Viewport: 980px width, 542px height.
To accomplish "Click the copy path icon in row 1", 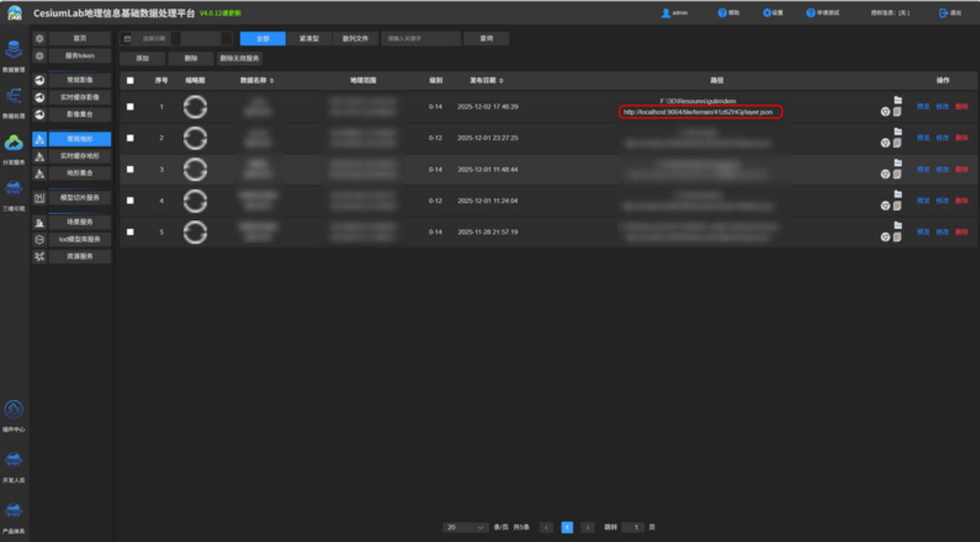I will click(x=897, y=112).
